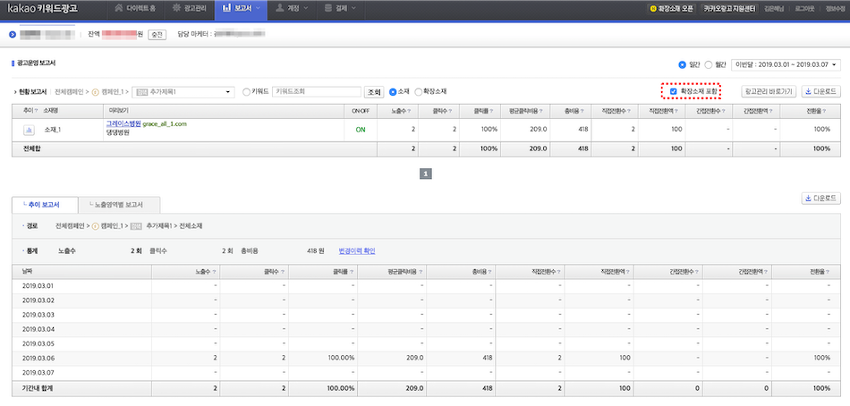The height and width of the screenshot is (406, 850).
Task: Expand the 계정 menu
Action: (x=292, y=9)
